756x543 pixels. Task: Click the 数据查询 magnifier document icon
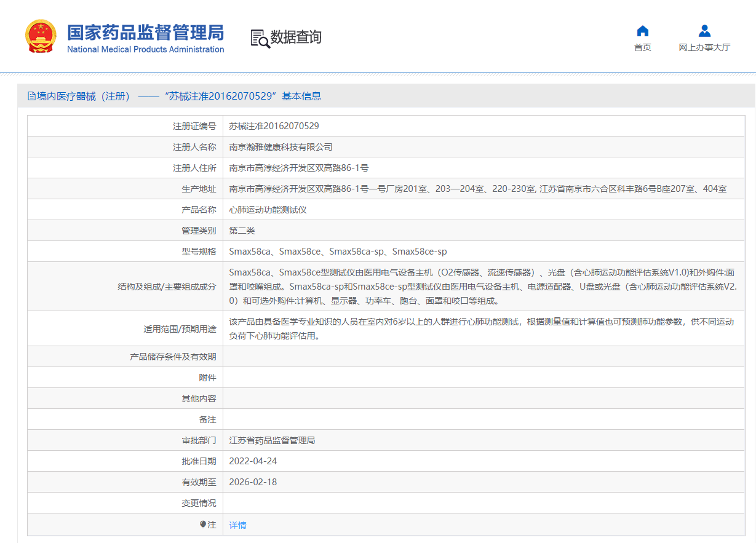pos(260,38)
